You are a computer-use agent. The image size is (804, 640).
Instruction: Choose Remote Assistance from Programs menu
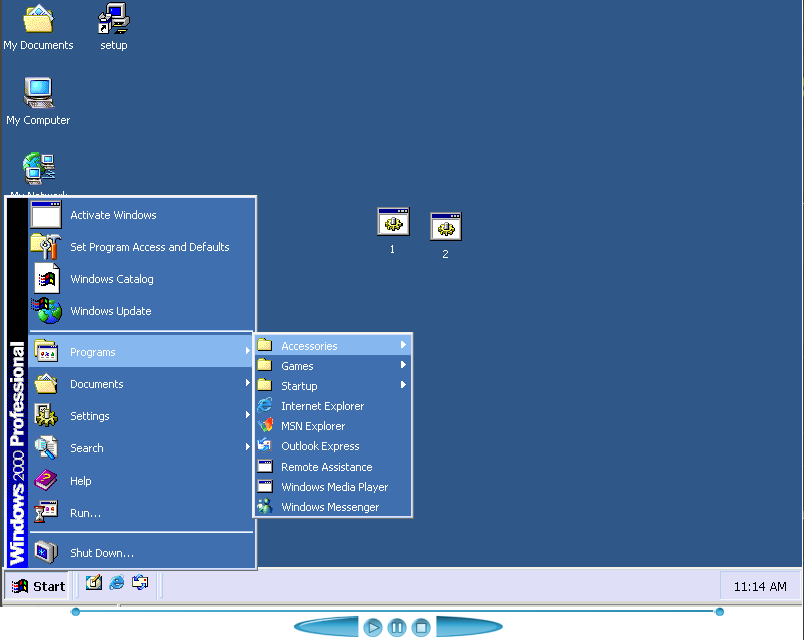pos(333,466)
